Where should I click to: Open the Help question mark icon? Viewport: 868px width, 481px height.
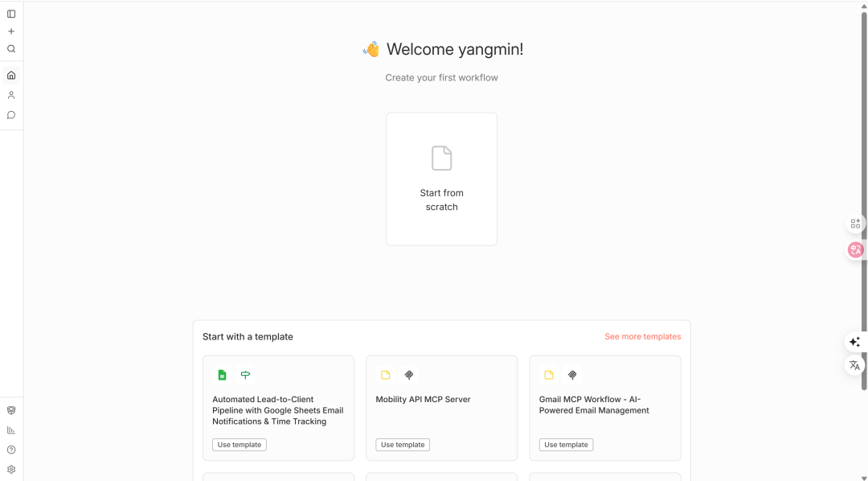point(11,450)
